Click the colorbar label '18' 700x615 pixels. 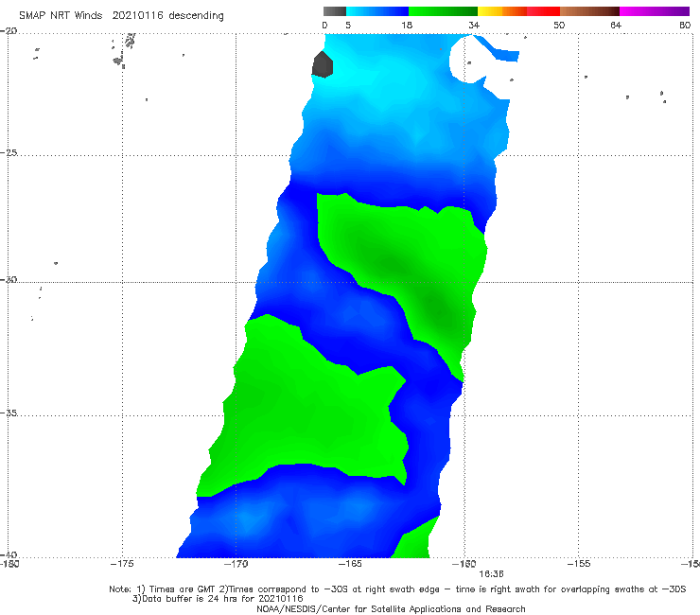click(x=407, y=26)
